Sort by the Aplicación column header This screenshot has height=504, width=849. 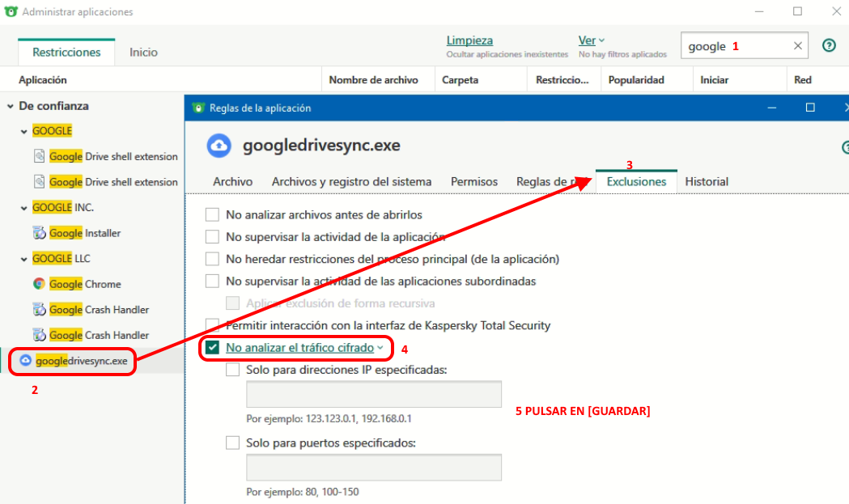click(43, 79)
